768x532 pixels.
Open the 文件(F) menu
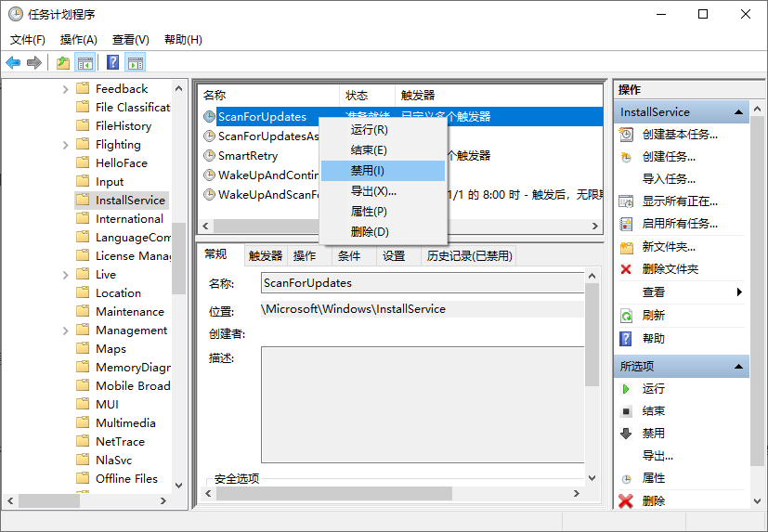click(x=28, y=40)
